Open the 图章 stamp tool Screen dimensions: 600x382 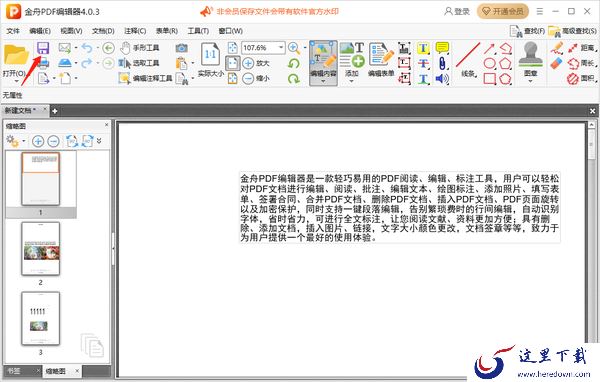(x=530, y=60)
